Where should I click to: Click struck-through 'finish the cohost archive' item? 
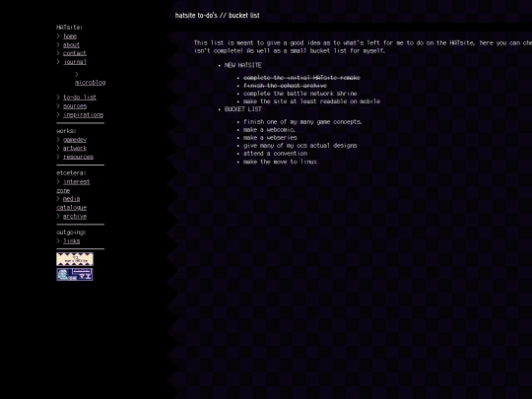point(285,86)
